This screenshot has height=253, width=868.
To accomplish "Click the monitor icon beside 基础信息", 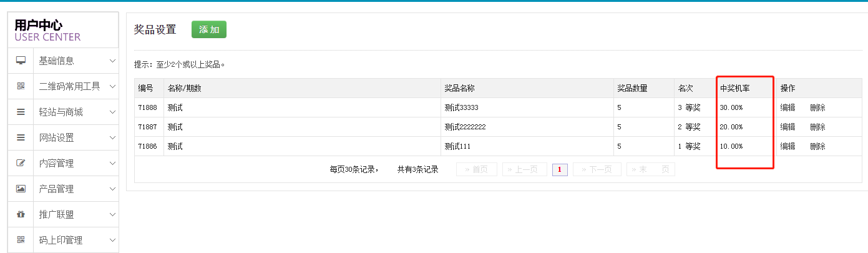I will point(21,61).
